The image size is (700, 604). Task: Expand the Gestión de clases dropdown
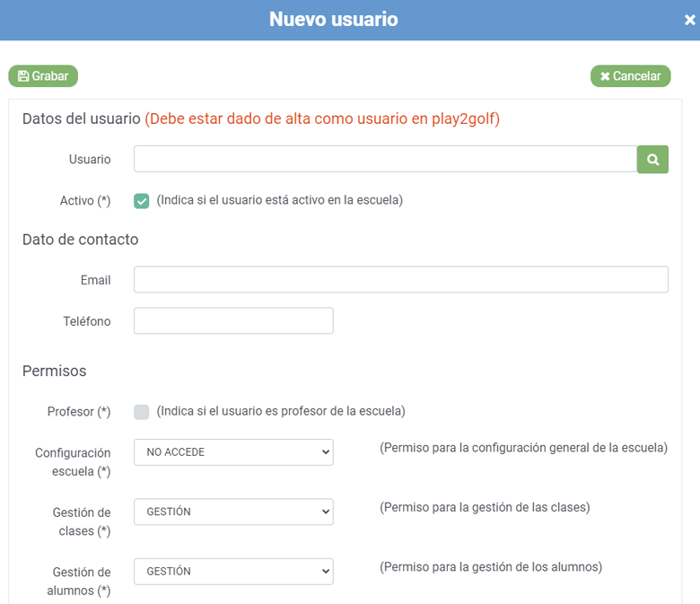(x=233, y=512)
